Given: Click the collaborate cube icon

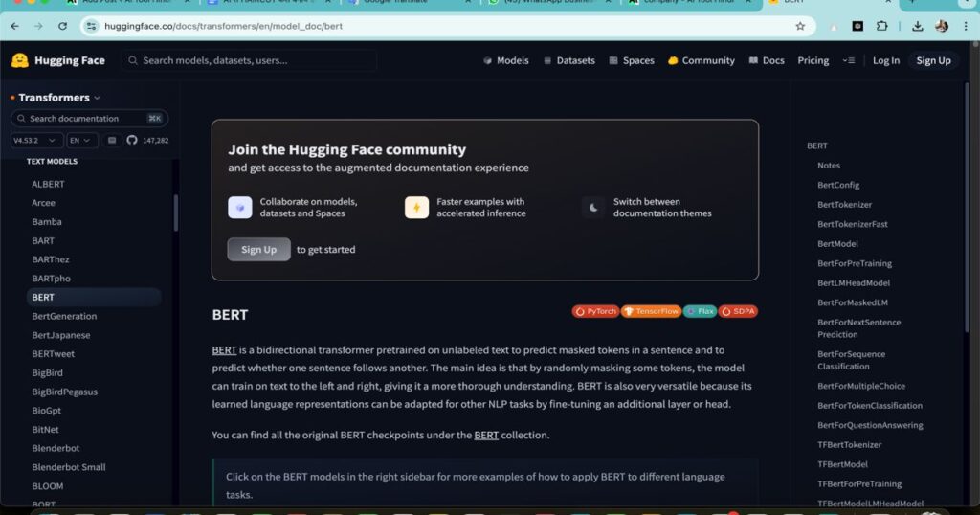Looking at the screenshot, I should click(x=240, y=208).
